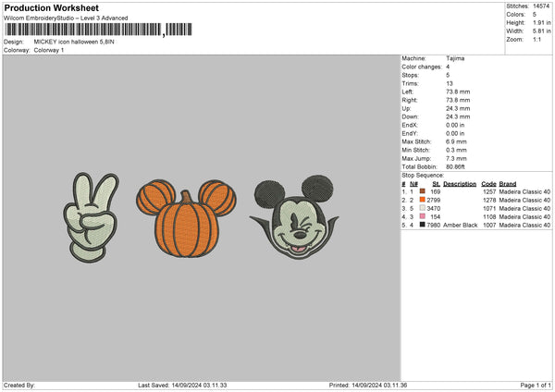The height and width of the screenshot is (392, 555).
Task: Click the 'St.' column header
Action: pos(437,184)
